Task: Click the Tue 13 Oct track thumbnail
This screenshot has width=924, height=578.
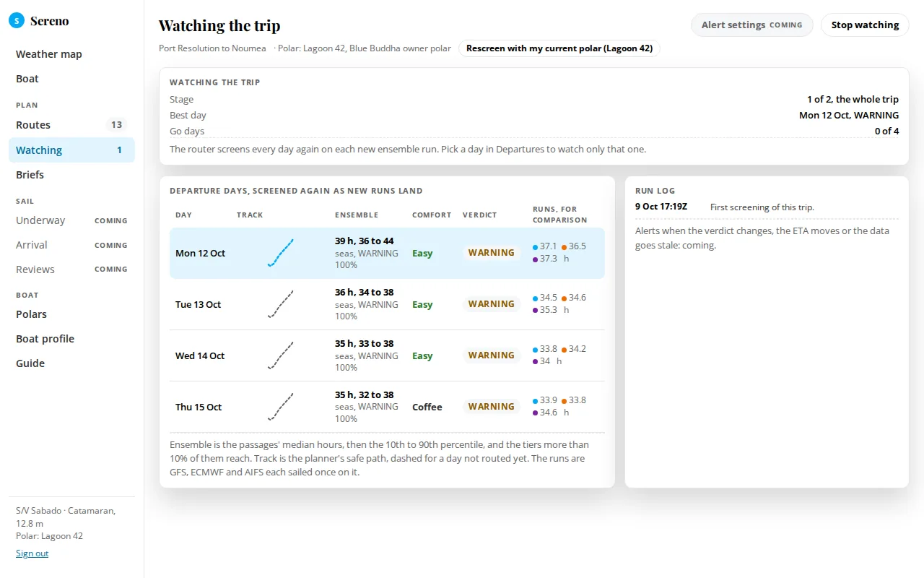Action: point(281,304)
